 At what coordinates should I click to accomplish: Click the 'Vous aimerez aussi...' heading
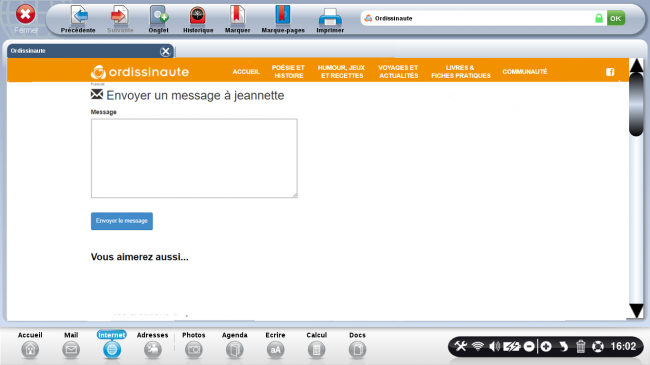(140, 257)
